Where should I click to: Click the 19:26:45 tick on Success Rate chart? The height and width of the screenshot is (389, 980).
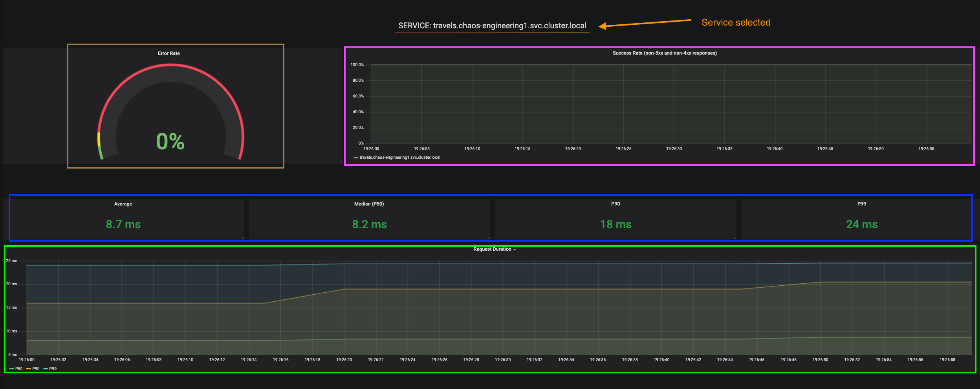coord(825,149)
